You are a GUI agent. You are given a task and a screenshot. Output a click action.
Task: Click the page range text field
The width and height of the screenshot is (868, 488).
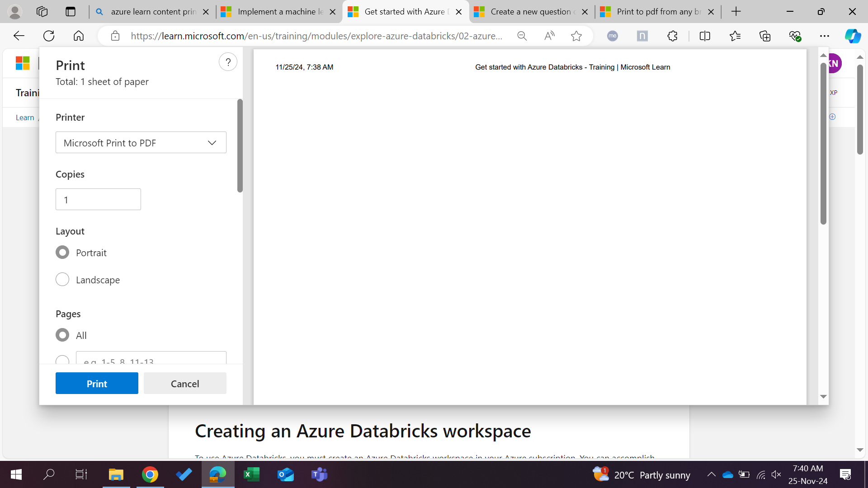tap(151, 358)
